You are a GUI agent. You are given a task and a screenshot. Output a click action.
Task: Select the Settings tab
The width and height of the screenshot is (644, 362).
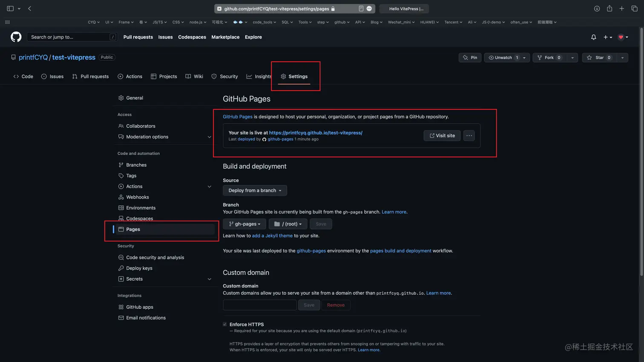point(294,77)
